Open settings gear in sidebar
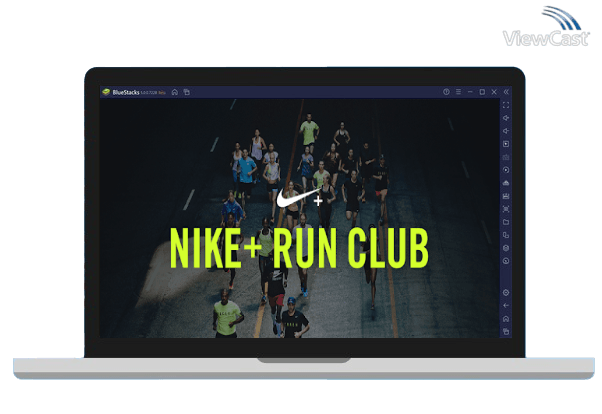Image resolution: width=602 pixels, height=414 pixels. [x=506, y=293]
